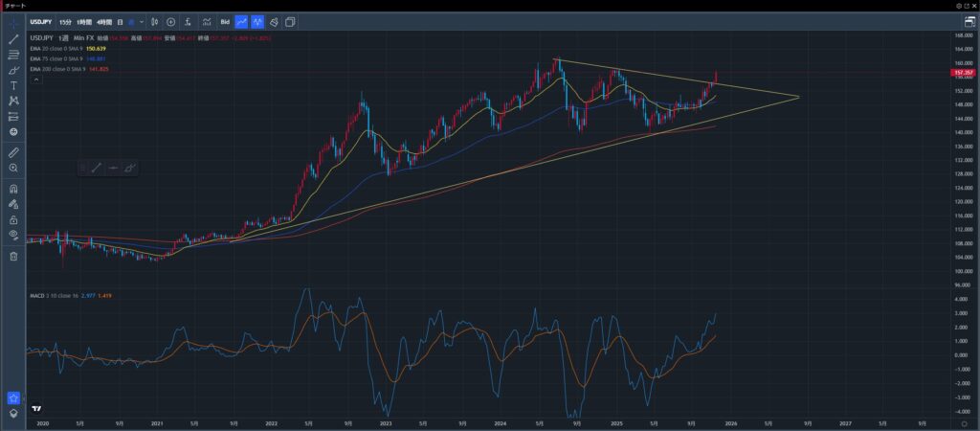Open the candlestick chart style dropdown
The height and width of the screenshot is (431, 980).
(154, 21)
